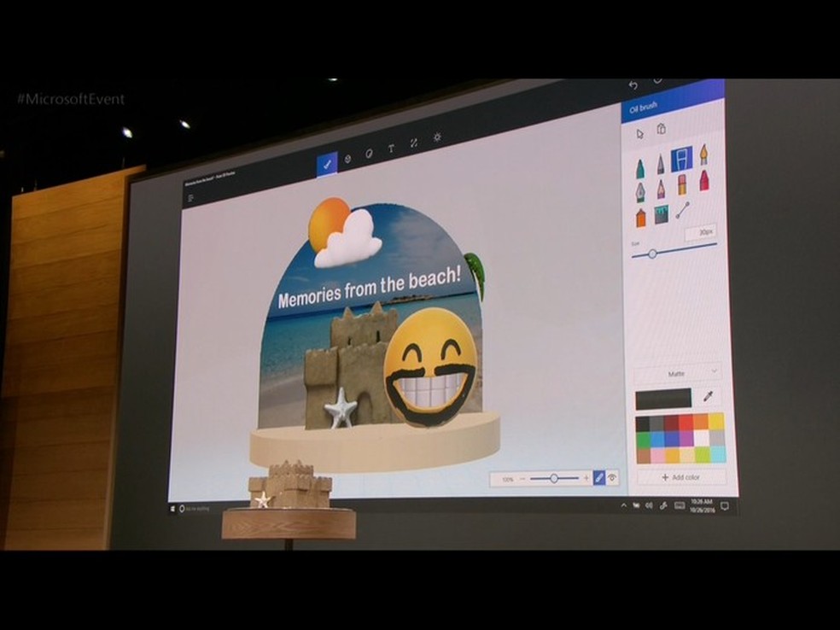Toggle the blue pen edit mode button

pos(599,478)
